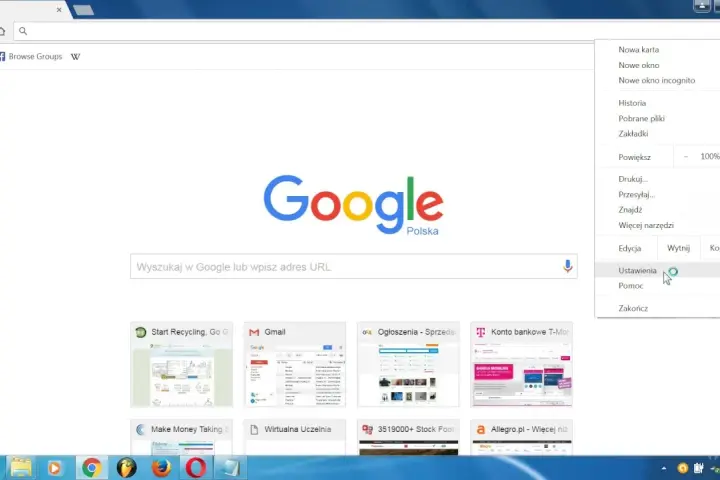Close the current browser tab
This screenshot has height=480, width=720.
[59, 10]
